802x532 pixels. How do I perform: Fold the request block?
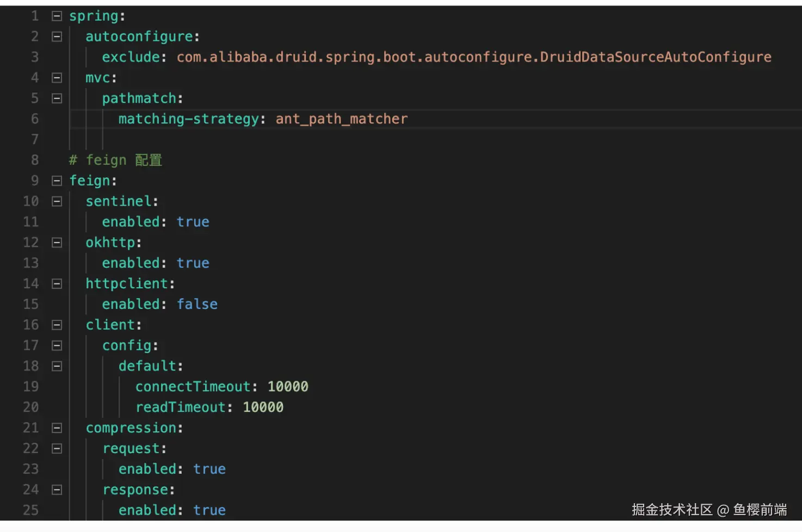57,449
